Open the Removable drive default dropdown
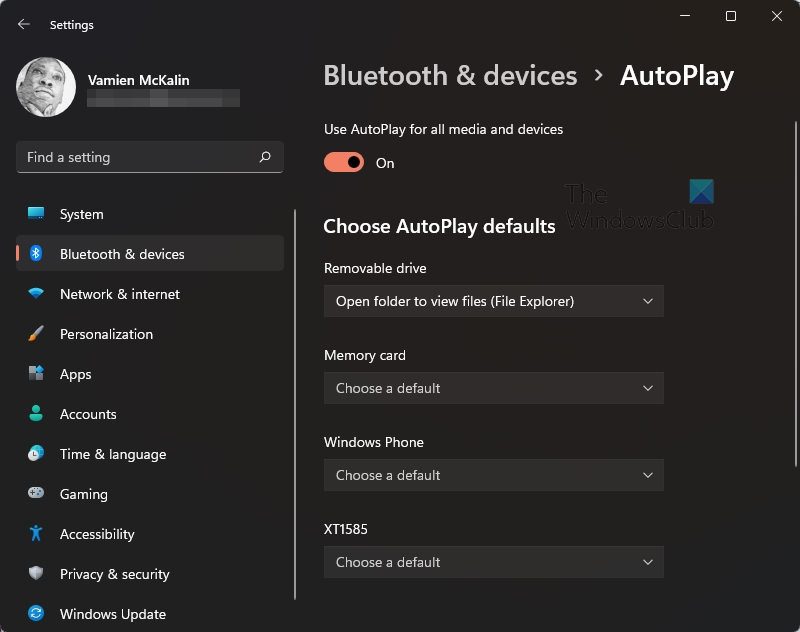The width and height of the screenshot is (800, 632). [493, 301]
